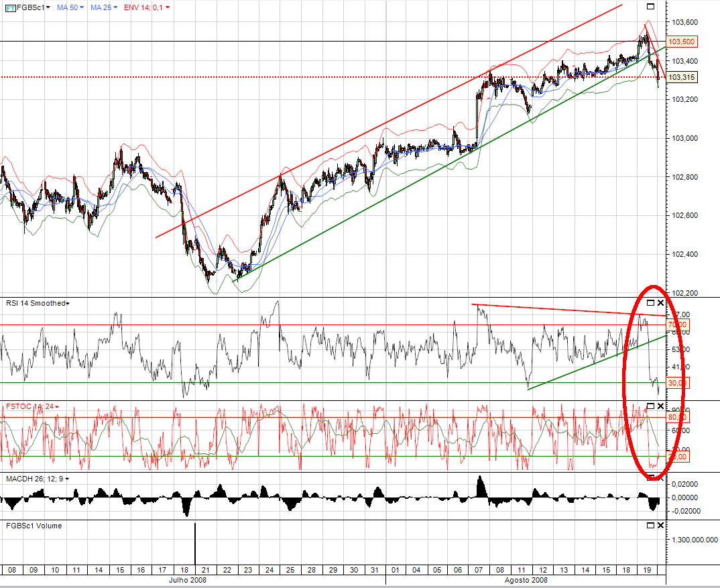Select date 05 on the time axis
720x588 pixels.
tap(437, 570)
